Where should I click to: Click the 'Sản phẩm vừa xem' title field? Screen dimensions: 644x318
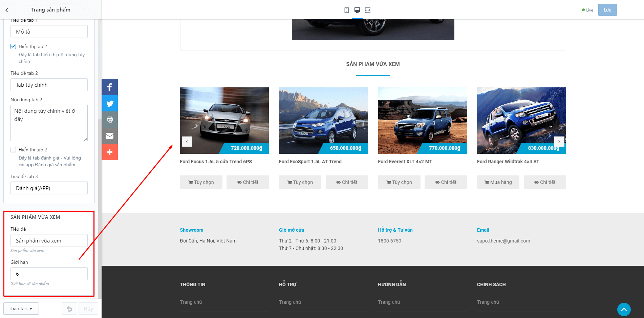pos(49,240)
